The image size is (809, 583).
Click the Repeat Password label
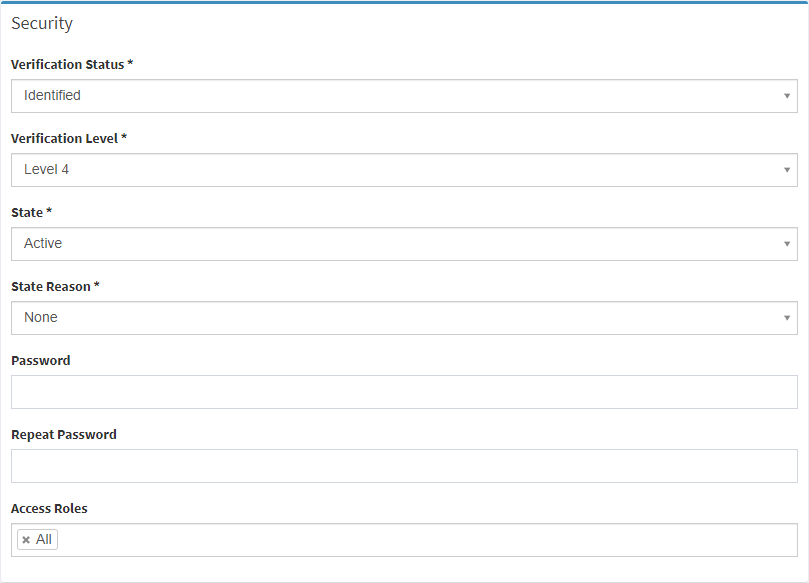click(x=64, y=434)
